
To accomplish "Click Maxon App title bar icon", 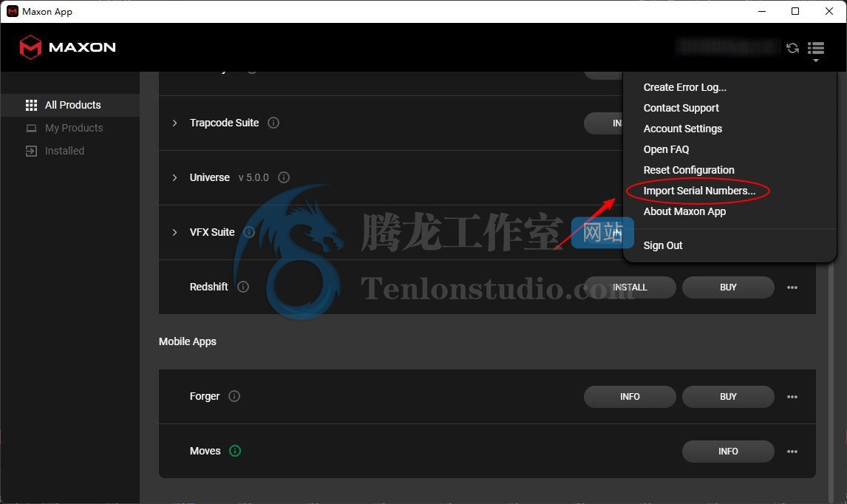I will [x=12, y=11].
